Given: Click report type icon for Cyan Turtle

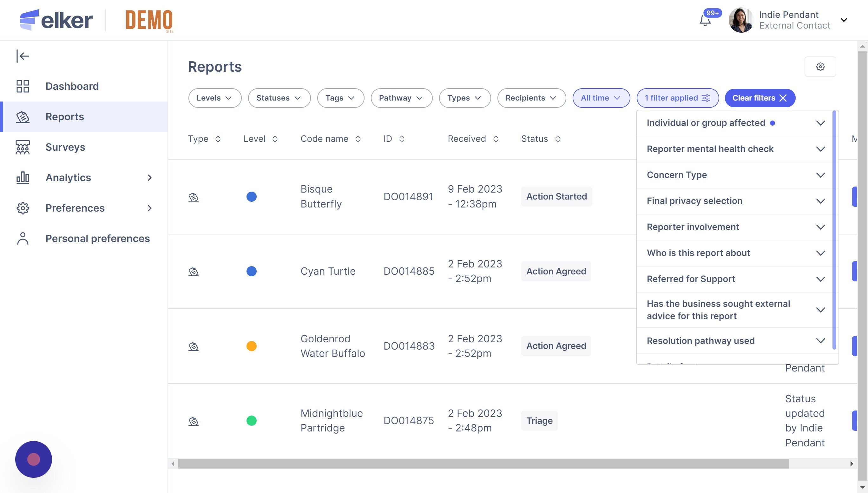Looking at the screenshot, I should [193, 272].
